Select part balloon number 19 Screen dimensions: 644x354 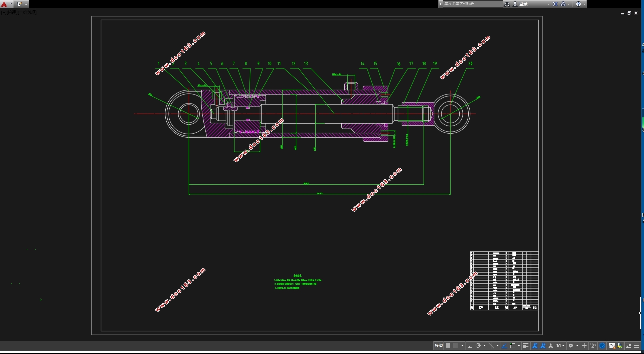[x=435, y=63]
